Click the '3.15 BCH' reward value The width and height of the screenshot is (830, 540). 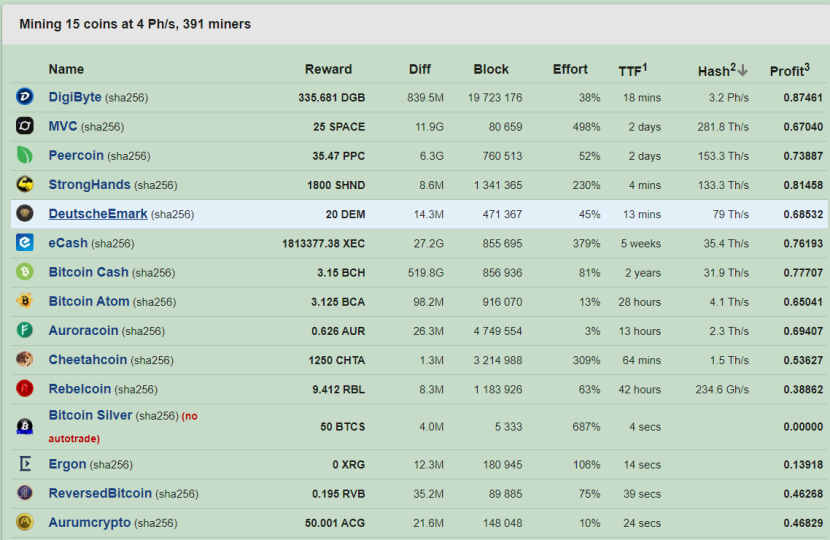click(x=341, y=273)
